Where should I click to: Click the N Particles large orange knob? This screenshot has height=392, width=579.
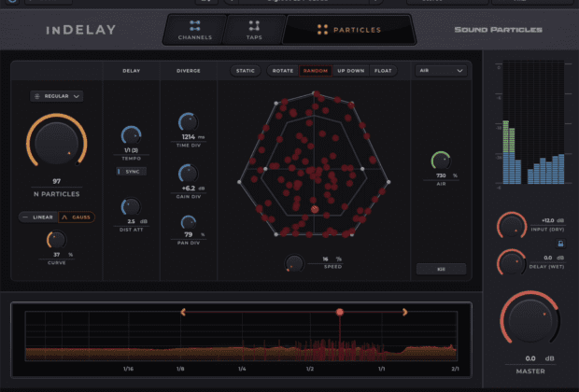pos(56,142)
